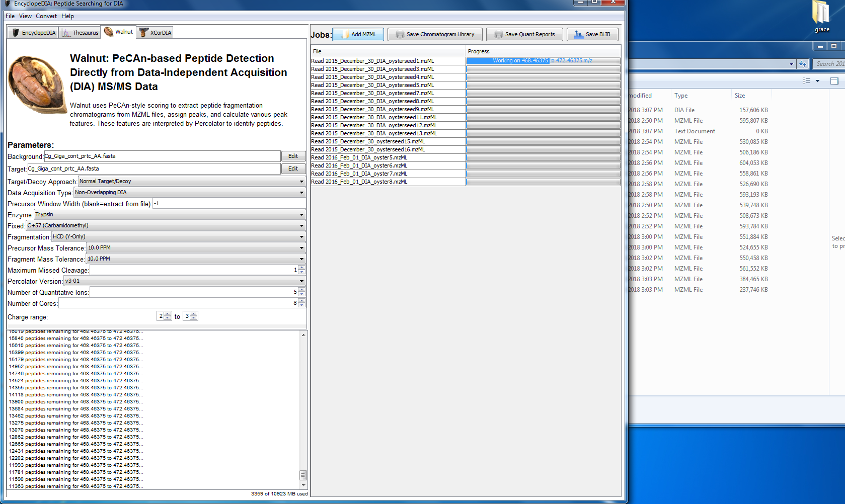Select the Walnut tab
Viewport: 845px width, 504px height.
(x=119, y=32)
